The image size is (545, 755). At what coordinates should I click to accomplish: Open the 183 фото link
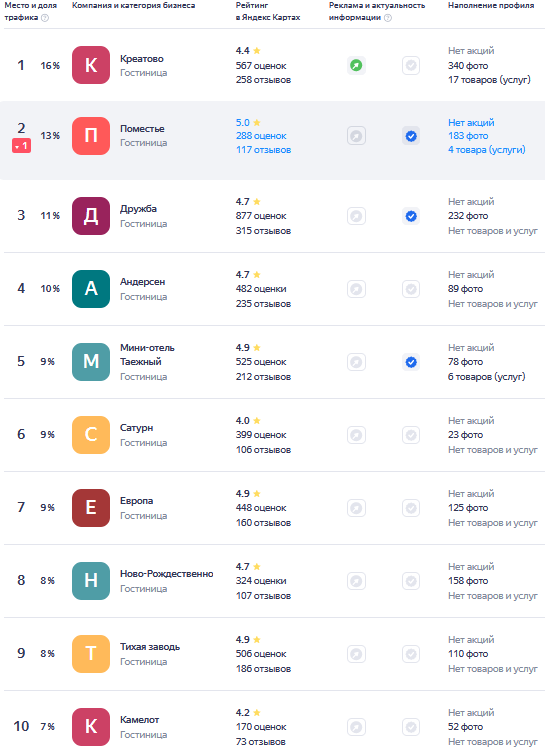coord(468,136)
